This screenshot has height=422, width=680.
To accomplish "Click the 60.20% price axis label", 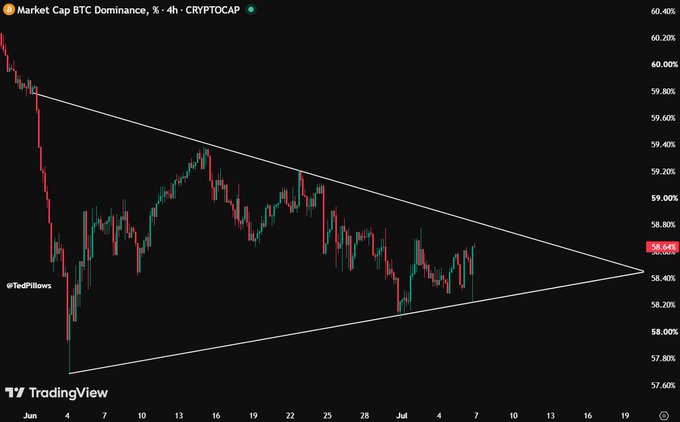I will pyautogui.click(x=664, y=38).
